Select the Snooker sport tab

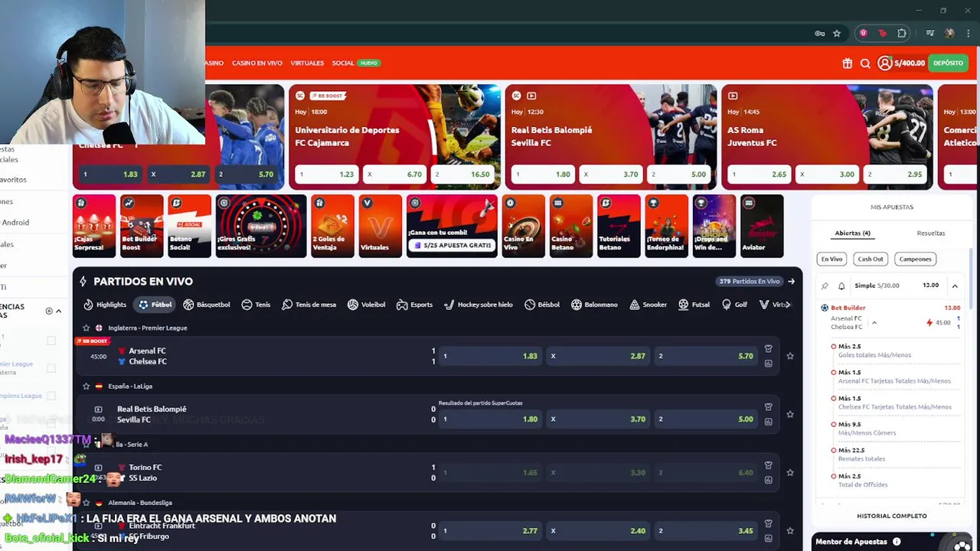click(x=648, y=305)
